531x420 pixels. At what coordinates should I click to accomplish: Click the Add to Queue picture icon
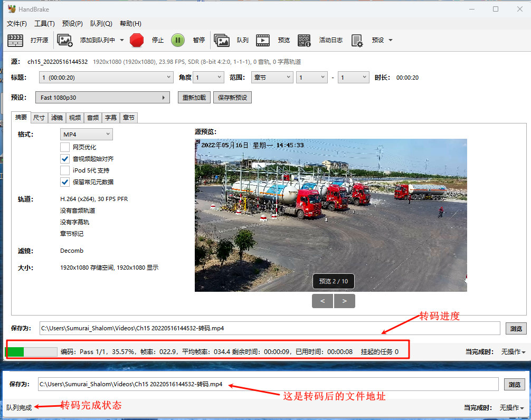(x=65, y=40)
